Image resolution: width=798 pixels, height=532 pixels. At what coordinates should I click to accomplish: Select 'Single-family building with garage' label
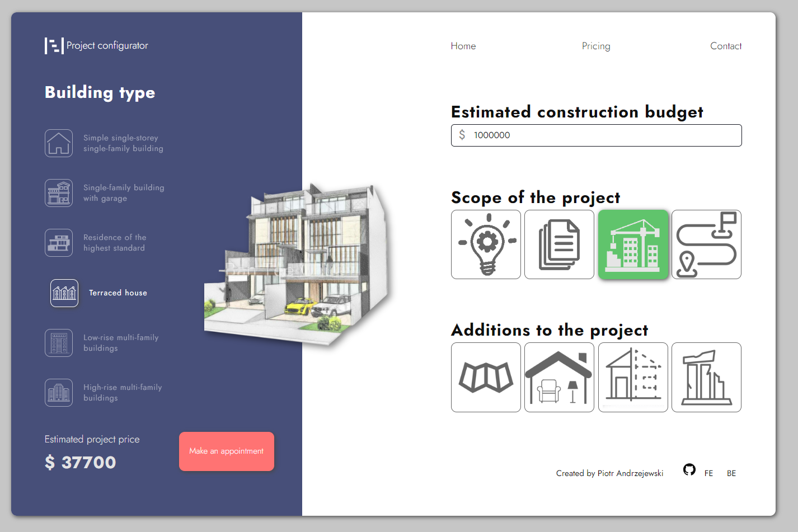tap(124, 193)
